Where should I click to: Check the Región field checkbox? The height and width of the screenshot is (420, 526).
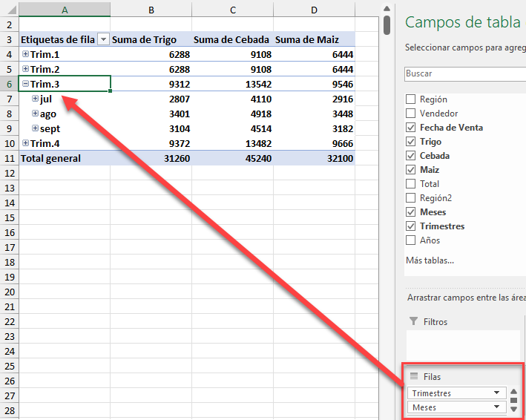[410, 99]
